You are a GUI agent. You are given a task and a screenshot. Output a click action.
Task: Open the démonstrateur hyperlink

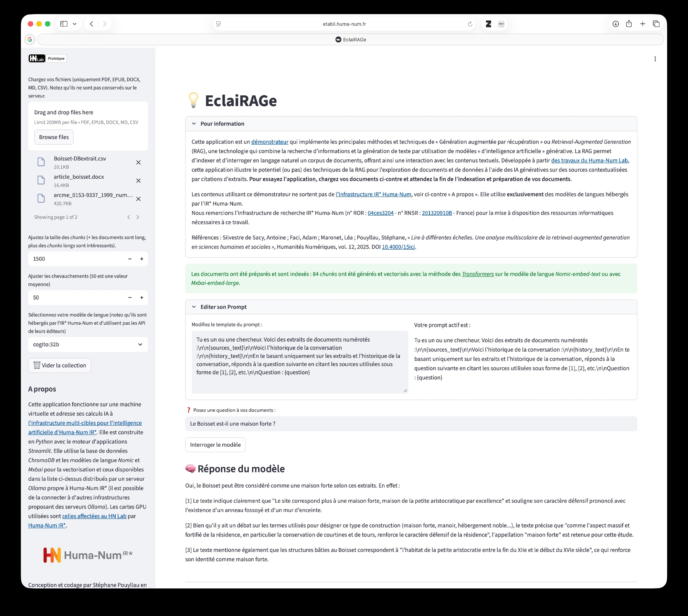click(x=269, y=142)
